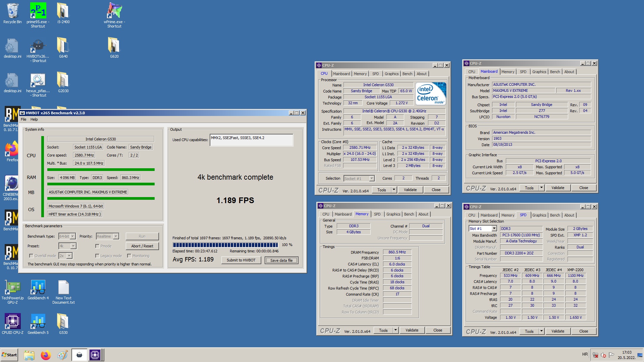
Task: Click Action Center flag in tray
Action: (611, 355)
